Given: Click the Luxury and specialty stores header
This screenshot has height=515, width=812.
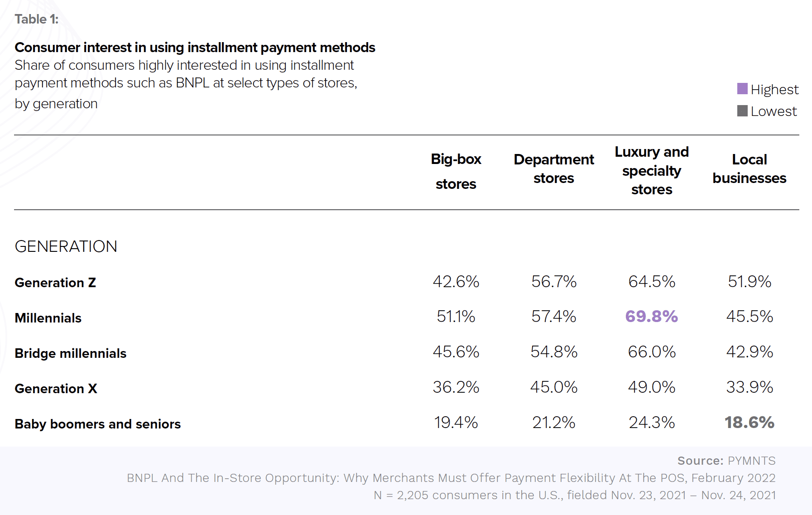Looking at the screenshot, I should point(651,170).
